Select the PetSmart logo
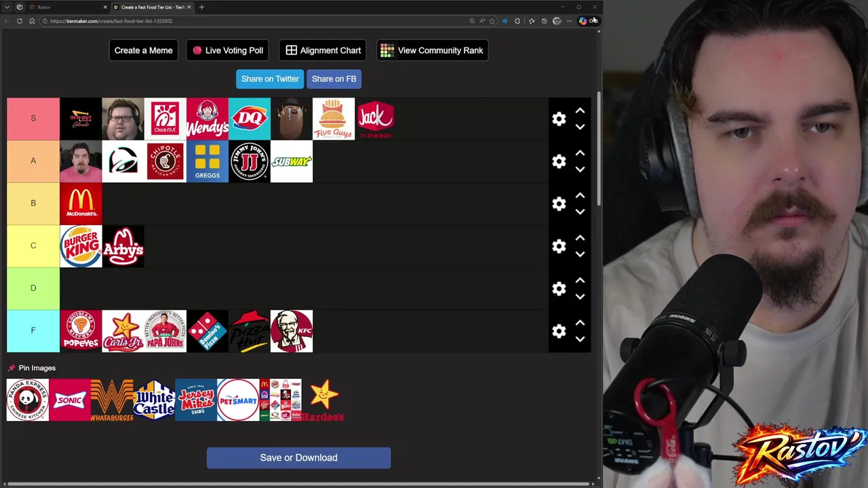The height and width of the screenshot is (488, 868). [238, 400]
